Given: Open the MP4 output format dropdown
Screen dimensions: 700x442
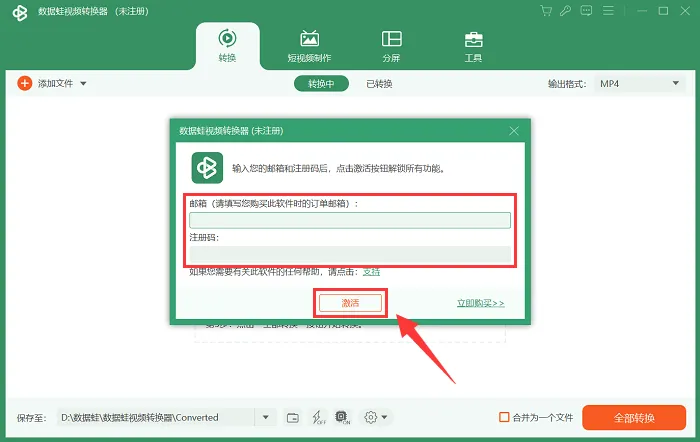Looking at the screenshot, I should click(x=639, y=83).
